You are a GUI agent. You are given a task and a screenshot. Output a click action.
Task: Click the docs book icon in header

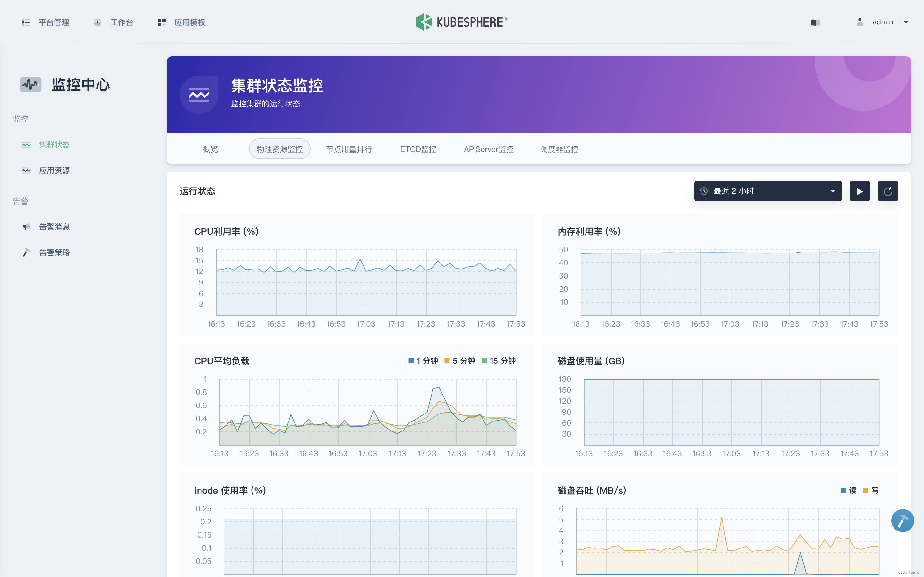(815, 22)
